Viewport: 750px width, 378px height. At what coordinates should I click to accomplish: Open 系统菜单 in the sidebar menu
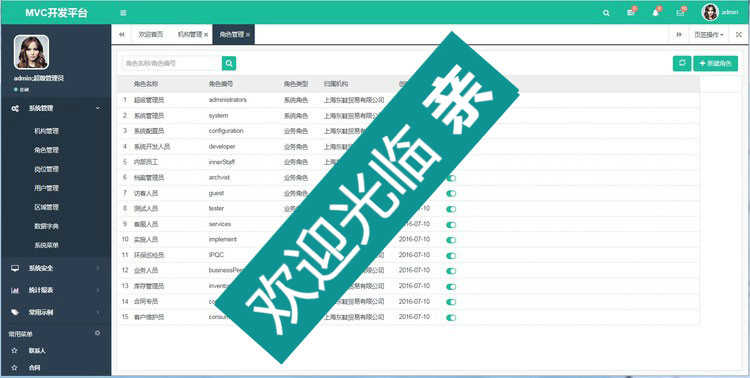[46, 245]
